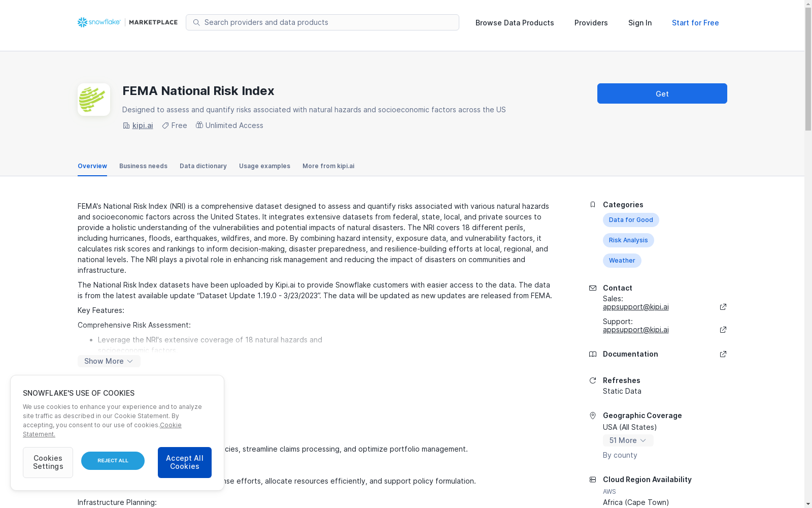The width and height of the screenshot is (812, 508).
Task: Click the REJECT ALL cookies button
Action: pyautogui.click(x=113, y=461)
